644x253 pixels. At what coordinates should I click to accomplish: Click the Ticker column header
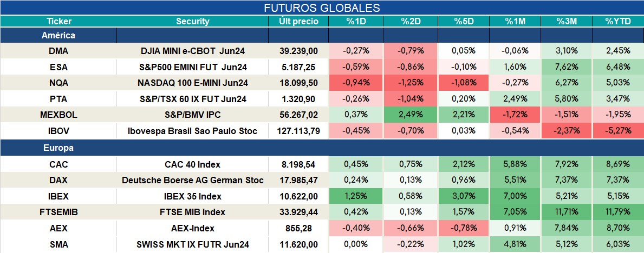point(58,22)
